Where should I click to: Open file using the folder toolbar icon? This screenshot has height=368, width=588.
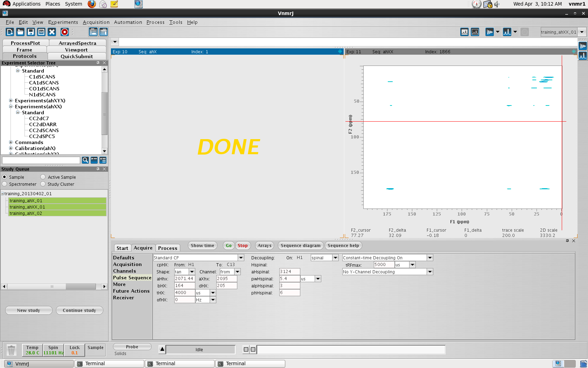click(x=20, y=32)
